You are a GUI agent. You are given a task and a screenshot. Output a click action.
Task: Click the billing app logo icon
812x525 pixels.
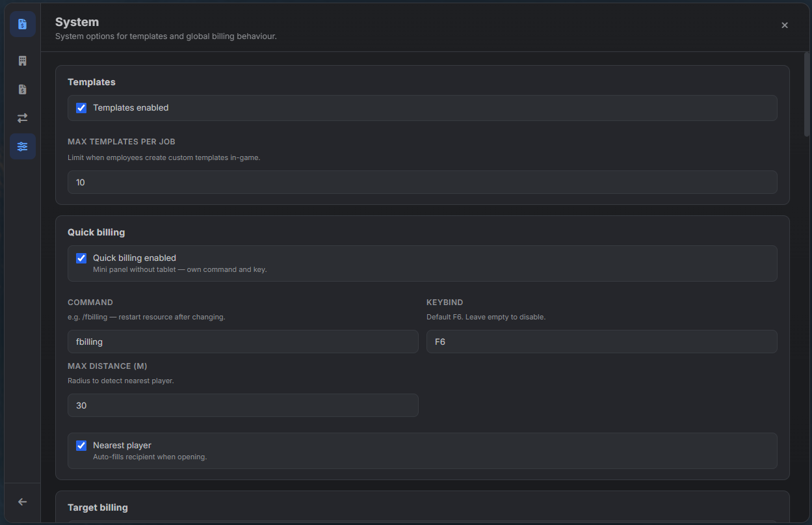point(23,24)
